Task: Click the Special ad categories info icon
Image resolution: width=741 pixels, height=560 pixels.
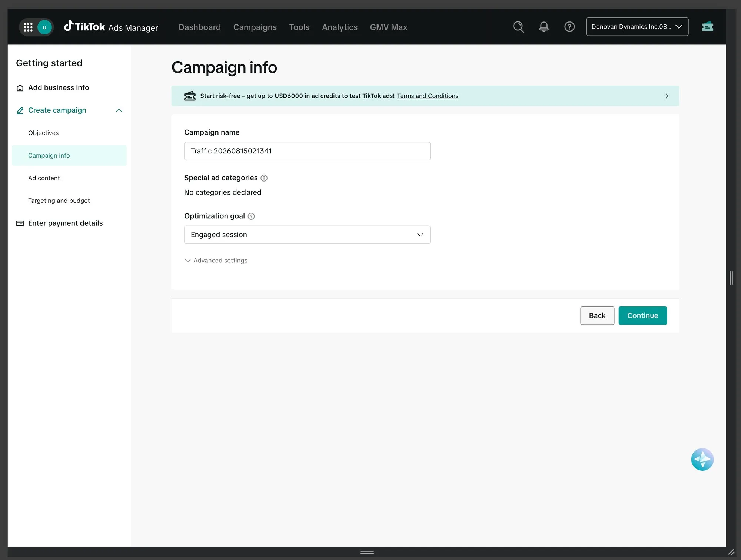Action: pyautogui.click(x=264, y=178)
